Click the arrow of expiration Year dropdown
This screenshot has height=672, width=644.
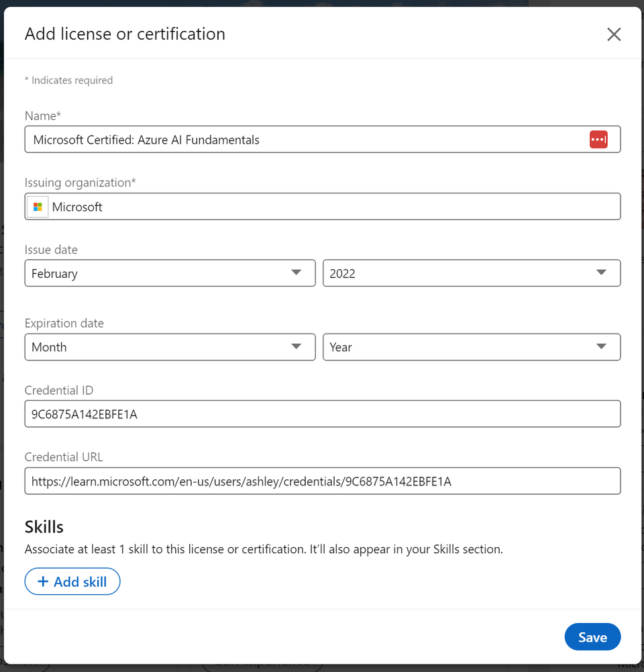coord(601,346)
